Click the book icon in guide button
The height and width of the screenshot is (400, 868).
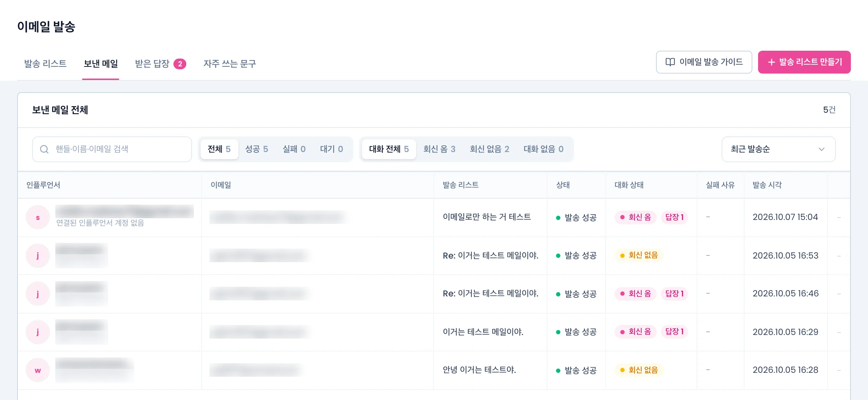coord(670,62)
